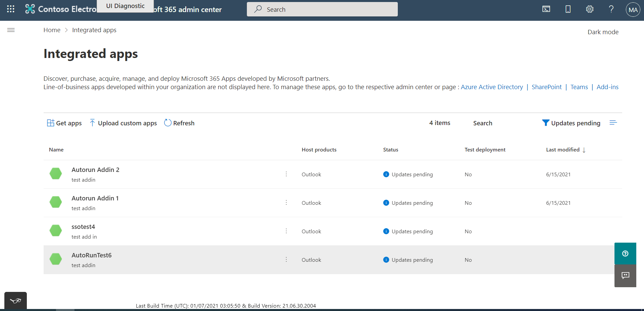This screenshot has height=311, width=644.
Task: Open more actions for Autorun Addin 2
Action: click(x=286, y=174)
